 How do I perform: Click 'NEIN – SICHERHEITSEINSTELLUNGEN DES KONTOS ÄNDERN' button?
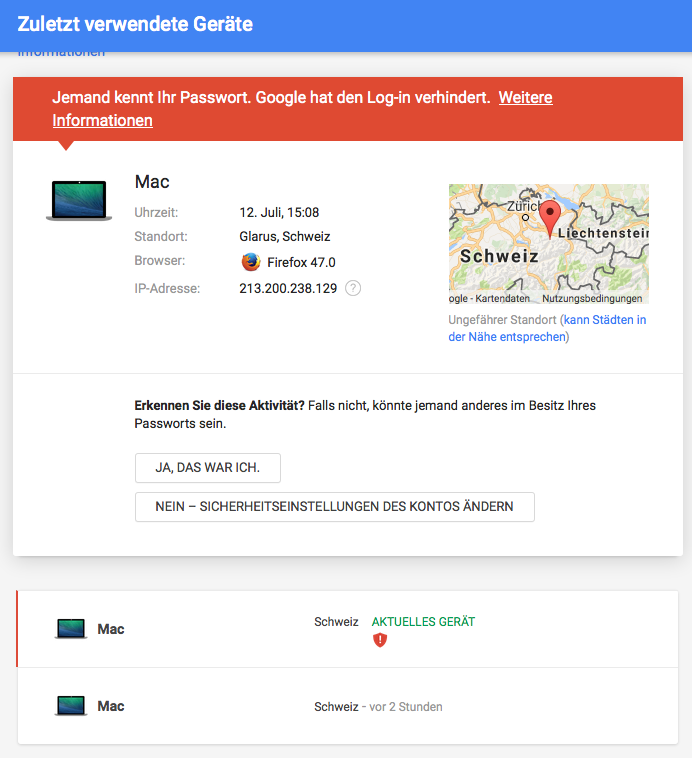(335, 507)
